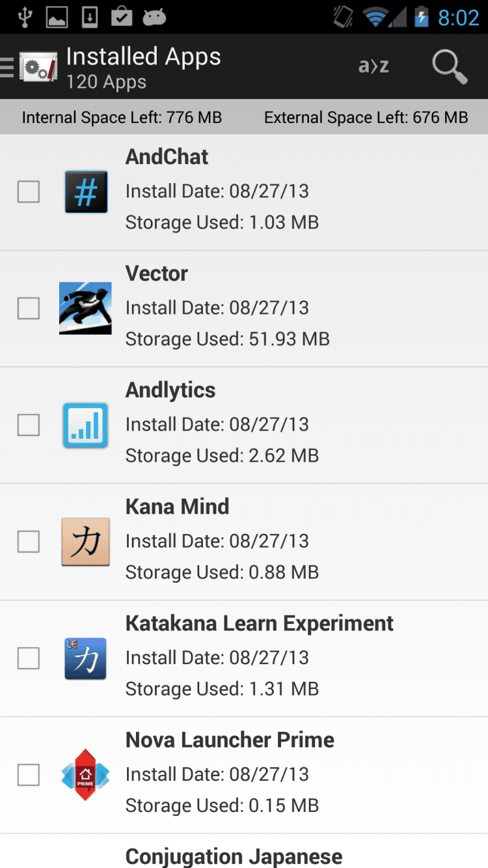Tap the AndChat hash app icon
Image resolution: width=488 pixels, height=868 pixels.
pos(86,192)
